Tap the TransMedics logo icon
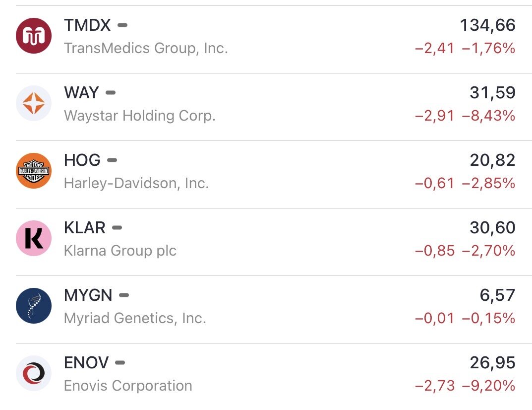Screen dimensions: 532x410 point(34,36)
